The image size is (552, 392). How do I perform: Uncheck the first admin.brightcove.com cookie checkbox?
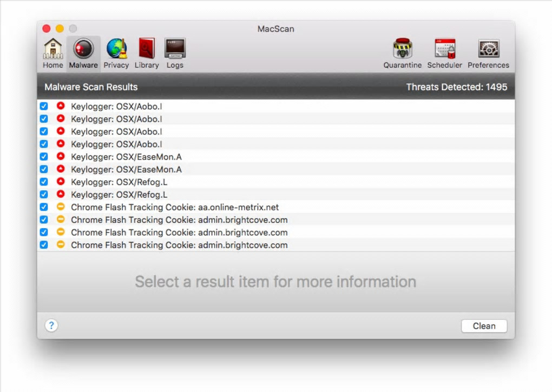tap(44, 220)
